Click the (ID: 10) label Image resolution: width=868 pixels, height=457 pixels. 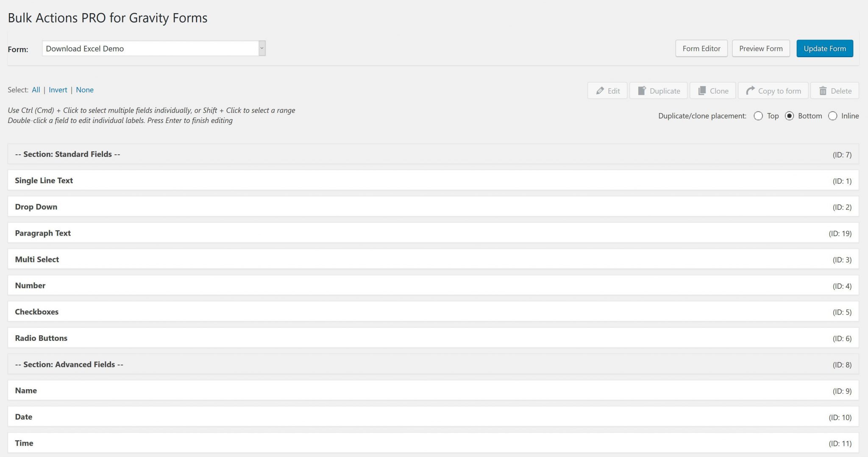[x=840, y=418]
